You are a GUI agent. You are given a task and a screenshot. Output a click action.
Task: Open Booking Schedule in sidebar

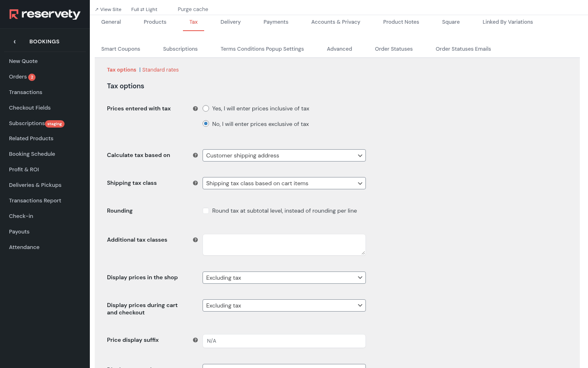(x=32, y=154)
